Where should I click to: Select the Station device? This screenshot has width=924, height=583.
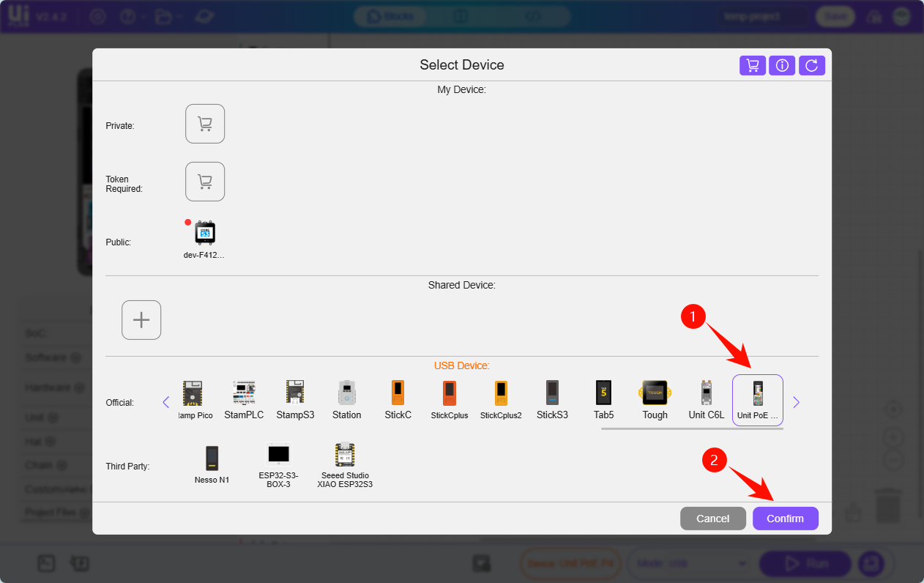tap(346, 400)
